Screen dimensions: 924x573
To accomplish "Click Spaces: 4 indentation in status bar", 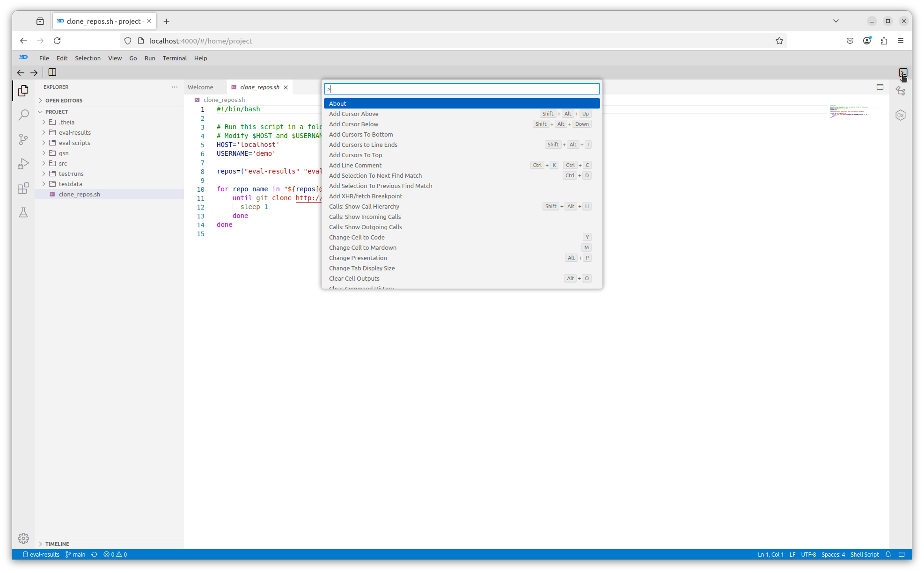I will pyautogui.click(x=833, y=554).
